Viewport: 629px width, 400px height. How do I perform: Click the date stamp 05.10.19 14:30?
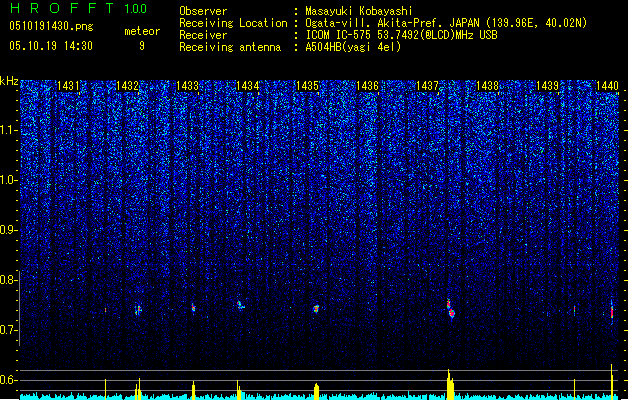point(51,46)
